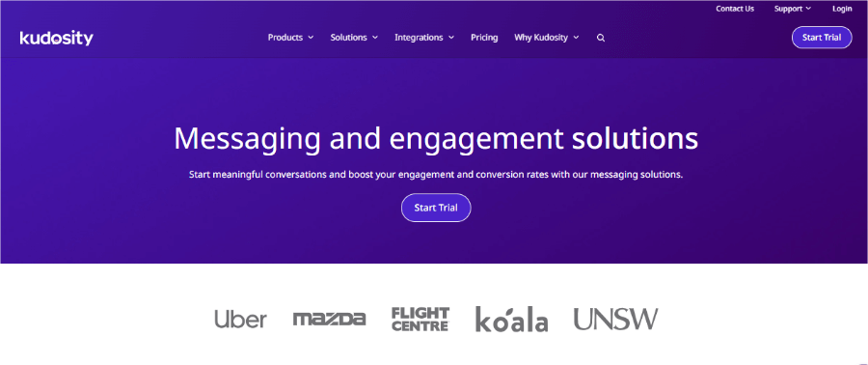The width and height of the screenshot is (868, 365).
Task: Click the Flight Centre logo
Action: coord(420,319)
